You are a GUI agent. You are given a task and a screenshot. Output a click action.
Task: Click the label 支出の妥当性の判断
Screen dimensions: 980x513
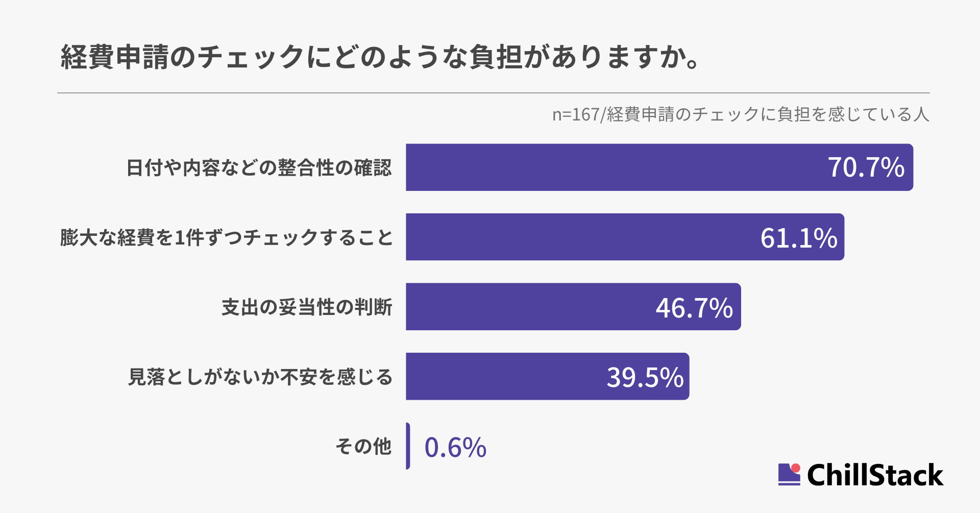[307, 307]
